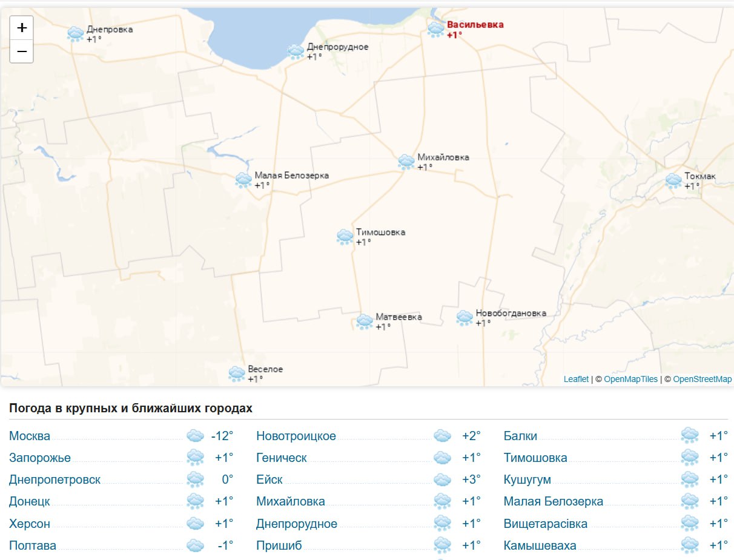Screen dimensions: 734x560
Task: Go to the Геническ weather page
Action: click(281, 458)
